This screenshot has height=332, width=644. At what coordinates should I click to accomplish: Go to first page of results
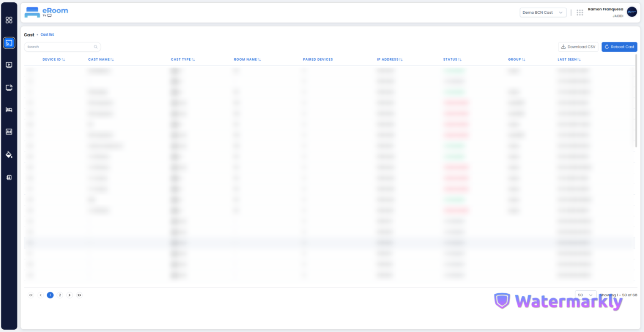(x=31, y=295)
